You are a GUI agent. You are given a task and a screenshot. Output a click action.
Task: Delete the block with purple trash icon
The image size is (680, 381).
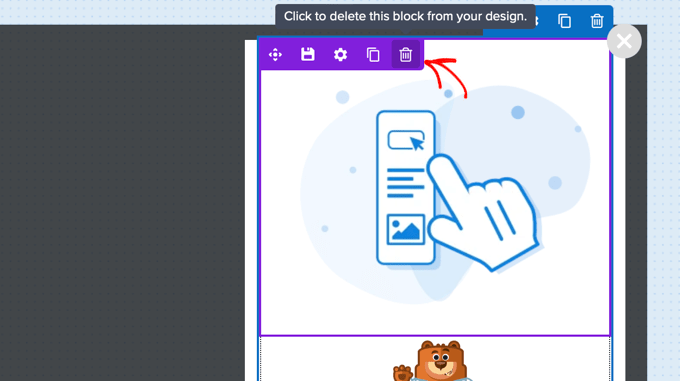pos(406,55)
